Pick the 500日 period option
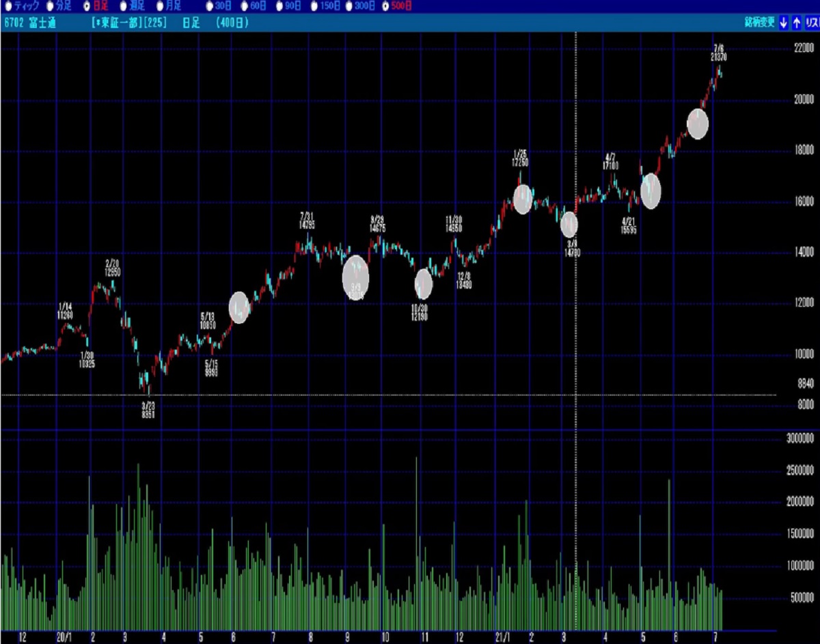The width and height of the screenshot is (820, 644). click(387, 5)
